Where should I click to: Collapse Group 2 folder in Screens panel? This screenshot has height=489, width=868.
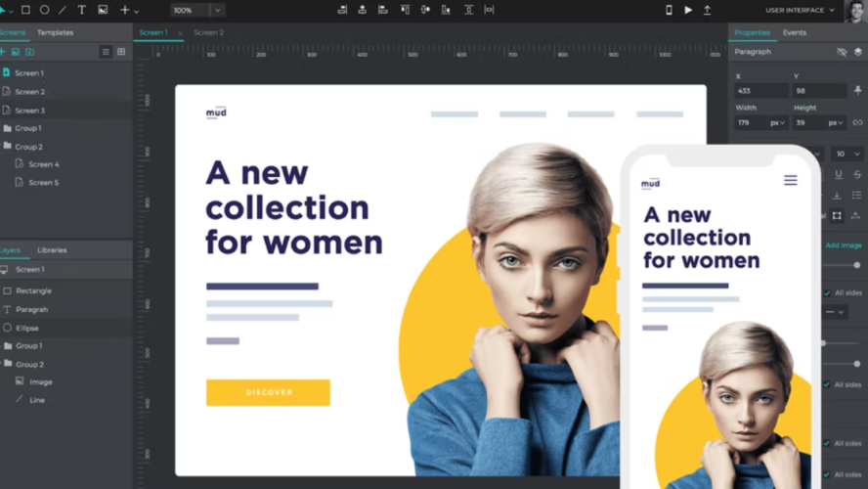[x=7, y=146]
